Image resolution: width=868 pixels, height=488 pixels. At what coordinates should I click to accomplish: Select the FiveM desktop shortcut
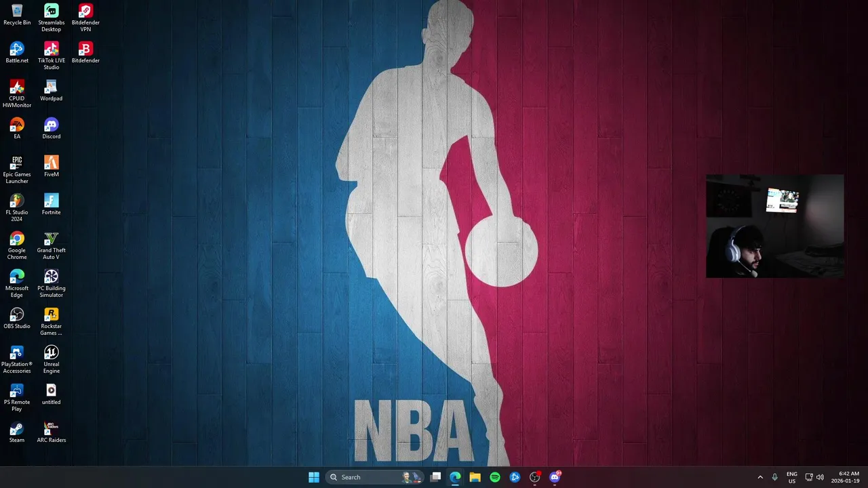tap(51, 167)
